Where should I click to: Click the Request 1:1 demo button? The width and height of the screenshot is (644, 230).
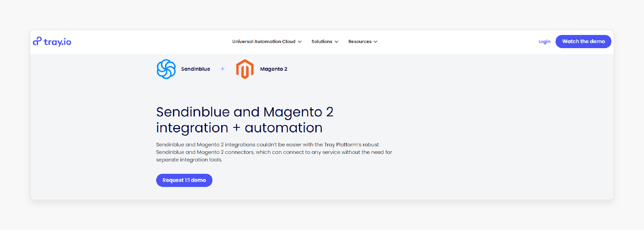coord(184,180)
